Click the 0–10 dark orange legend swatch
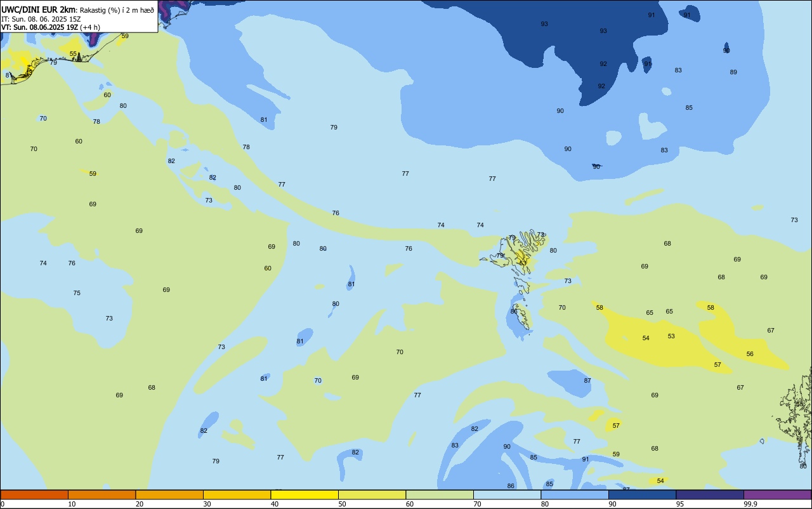The width and height of the screenshot is (812, 509). 34,494
